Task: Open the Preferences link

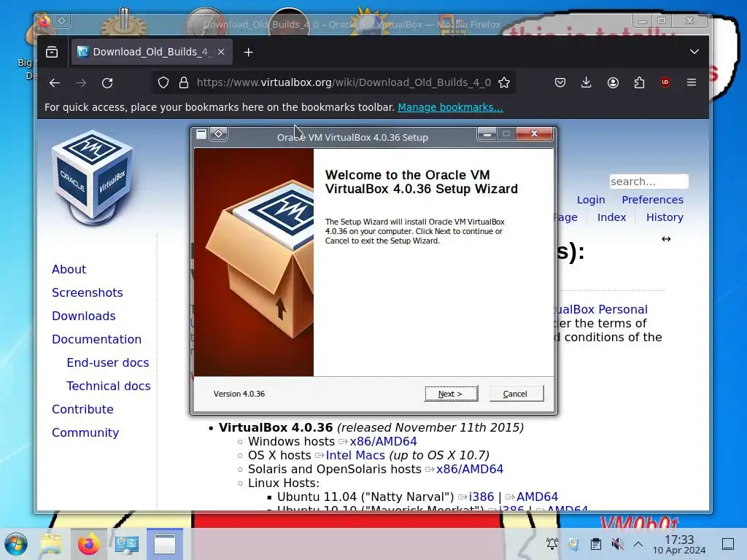Action: tap(652, 200)
